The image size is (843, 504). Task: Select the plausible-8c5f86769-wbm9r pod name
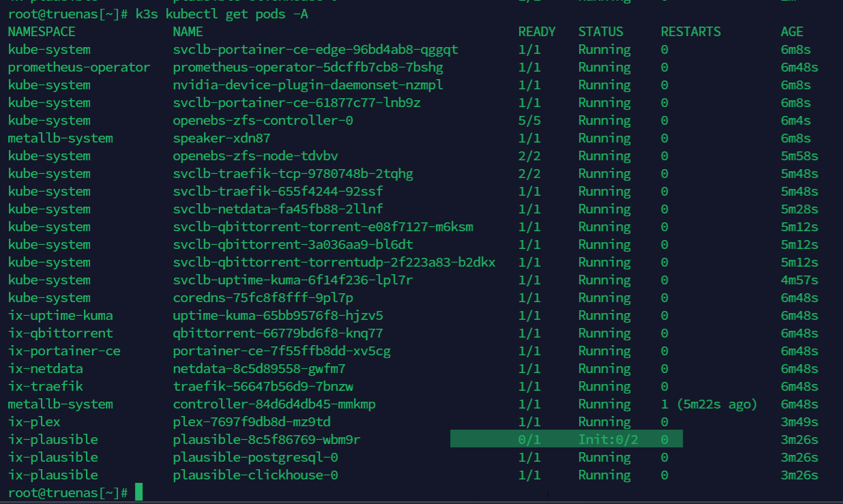click(267, 439)
